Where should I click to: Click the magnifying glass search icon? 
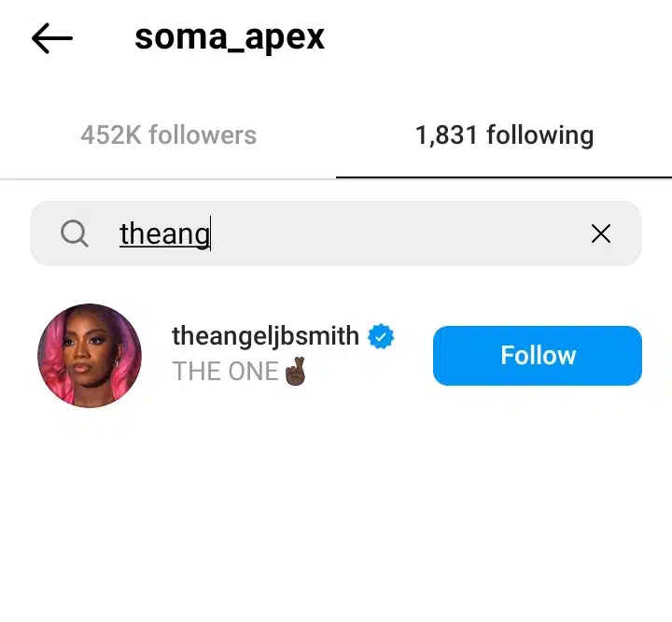point(75,233)
